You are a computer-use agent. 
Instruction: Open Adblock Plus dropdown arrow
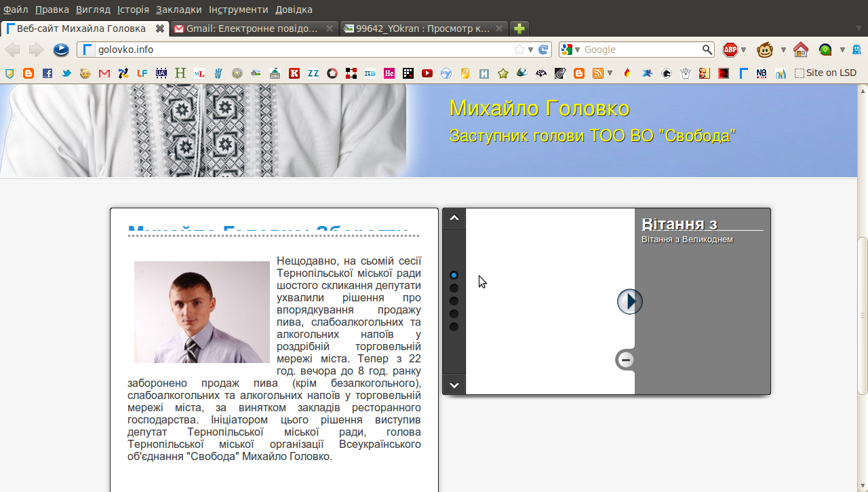[x=744, y=50]
